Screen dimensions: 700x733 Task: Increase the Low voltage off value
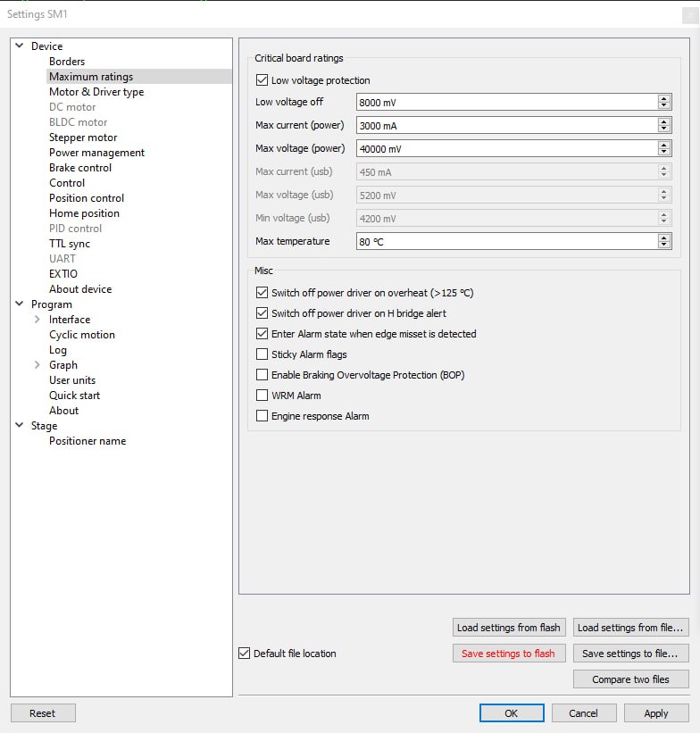[x=663, y=98]
